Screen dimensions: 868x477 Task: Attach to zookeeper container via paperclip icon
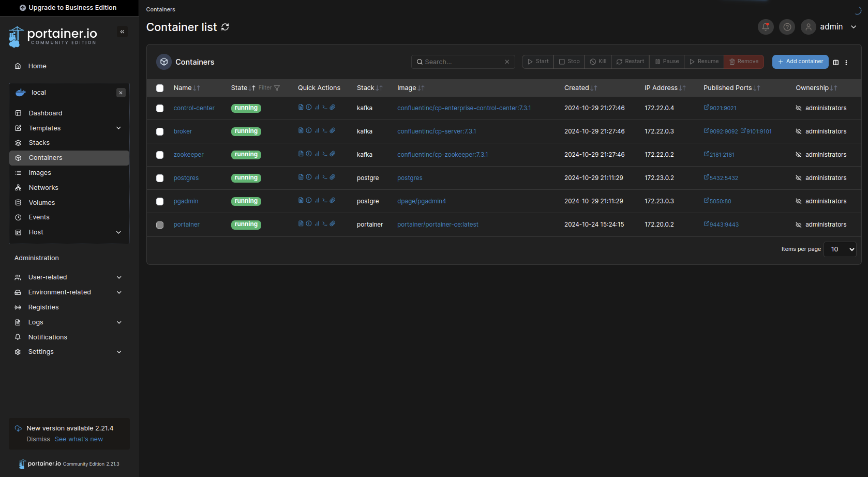[333, 154]
